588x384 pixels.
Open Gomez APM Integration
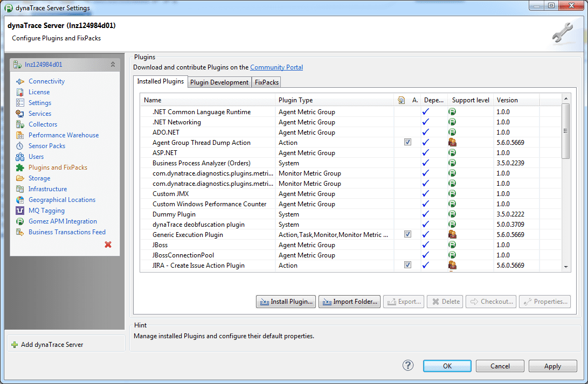[63, 221]
